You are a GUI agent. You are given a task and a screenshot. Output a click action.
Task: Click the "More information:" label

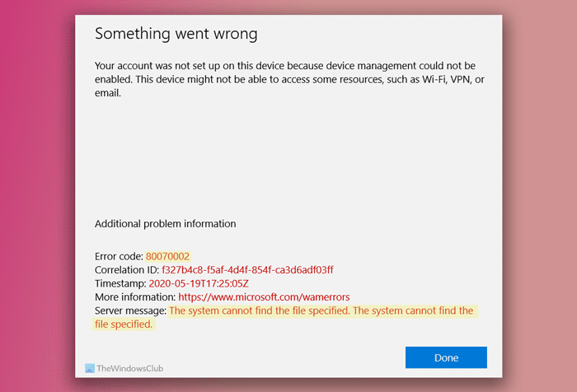135,296
